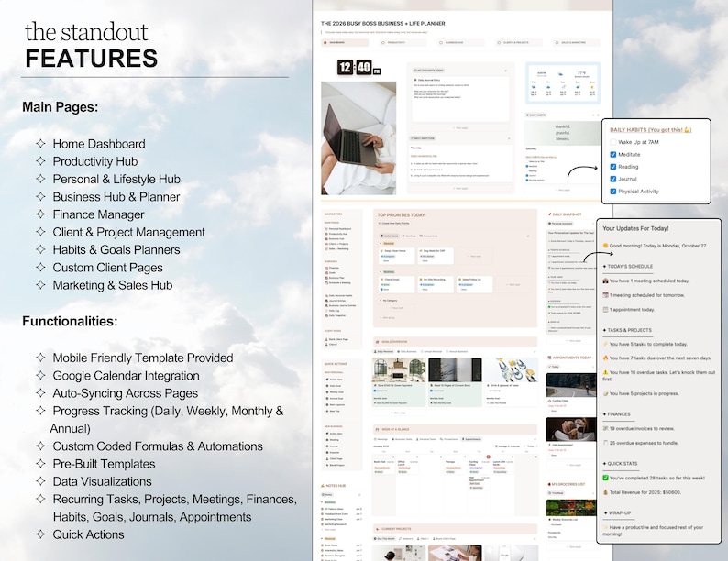Switch to Action Items tab in priorities

pyautogui.click(x=390, y=236)
